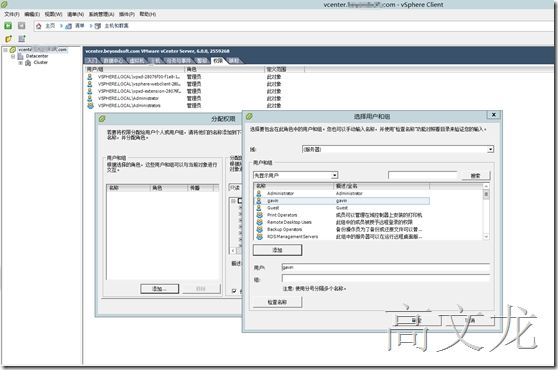Click the 清单 inventory breadcrumb icon
Image resolution: width=558 pixels, height=370 pixels.
tap(69, 26)
